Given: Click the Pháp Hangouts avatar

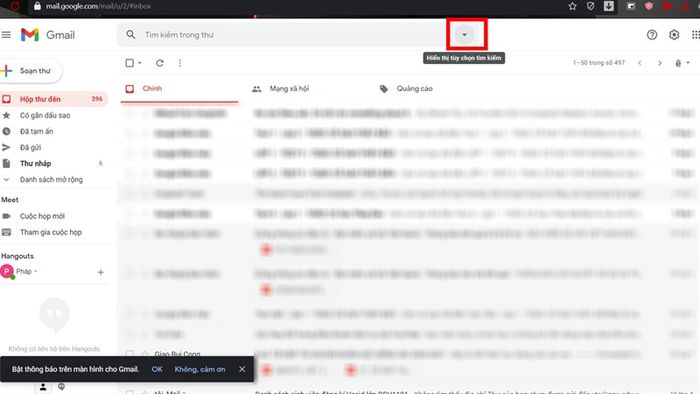Looking at the screenshot, I should tap(7, 271).
